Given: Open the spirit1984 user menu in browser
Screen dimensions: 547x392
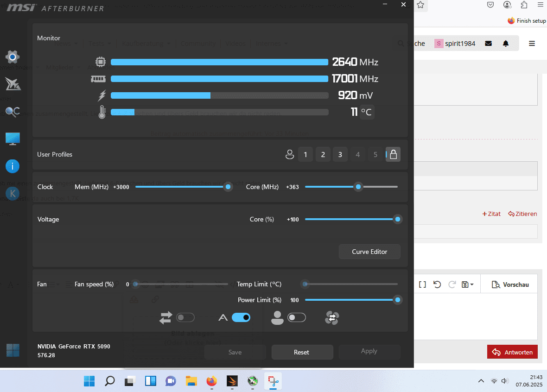Looking at the screenshot, I should coord(455,44).
